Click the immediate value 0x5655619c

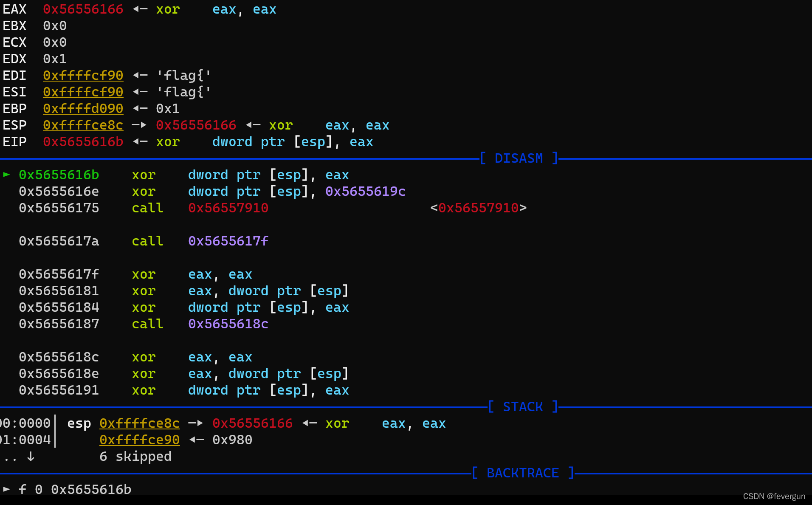pos(365,192)
